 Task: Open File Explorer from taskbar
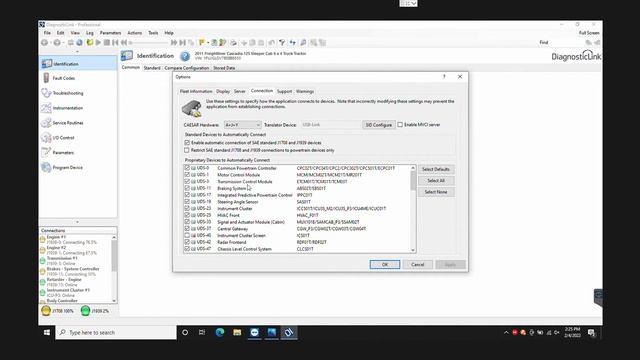pos(237,333)
